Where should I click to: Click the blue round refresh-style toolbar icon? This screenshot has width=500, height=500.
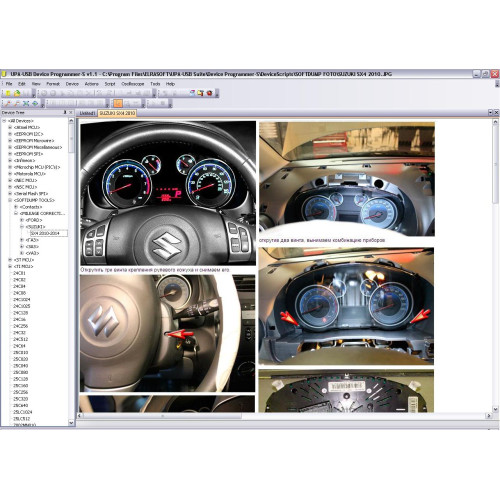34,103
